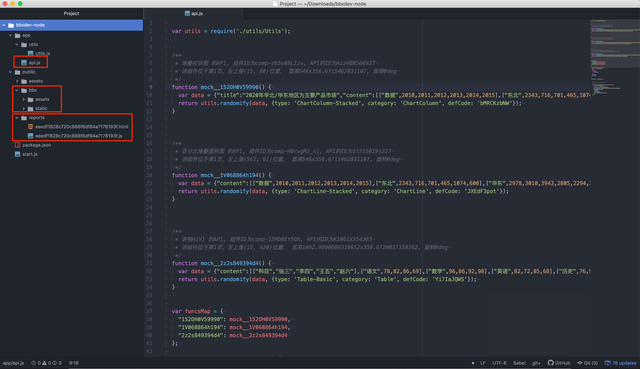Screen dimensions: 640x369
Task: Open Utils.js in the tree
Action: 42,53
